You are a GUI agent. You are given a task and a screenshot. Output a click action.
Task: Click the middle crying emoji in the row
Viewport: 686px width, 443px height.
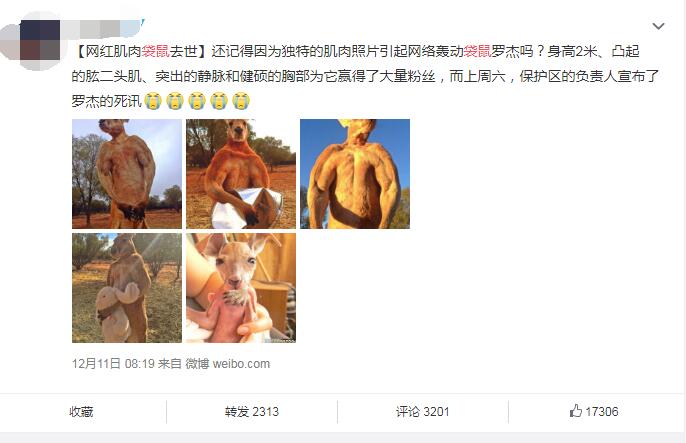[x=197, y=101]
